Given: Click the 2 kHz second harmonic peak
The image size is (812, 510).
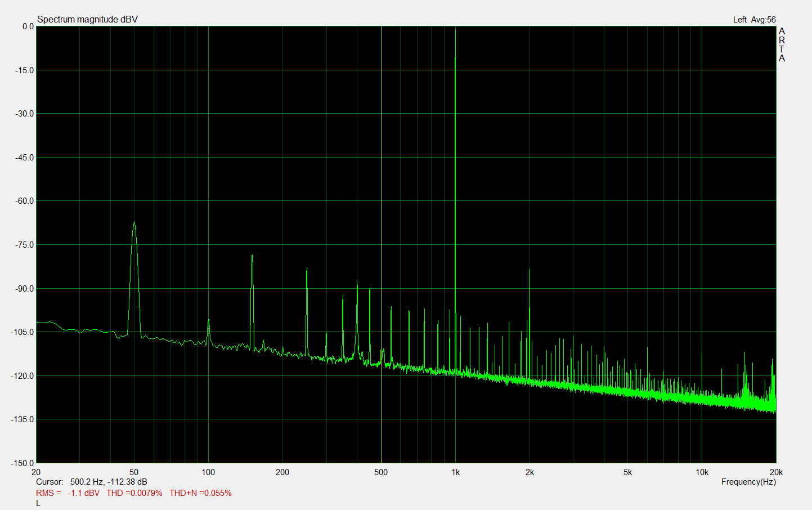Looking at the screenshot, I should tap(530, 326).
